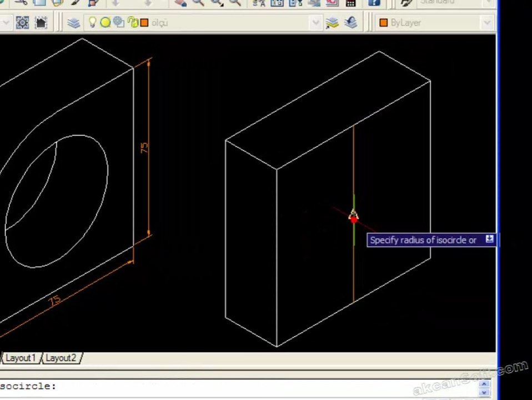Click the Zoom Window flyout icon
Screen dimensions: 532x400
tap(217, 3)
